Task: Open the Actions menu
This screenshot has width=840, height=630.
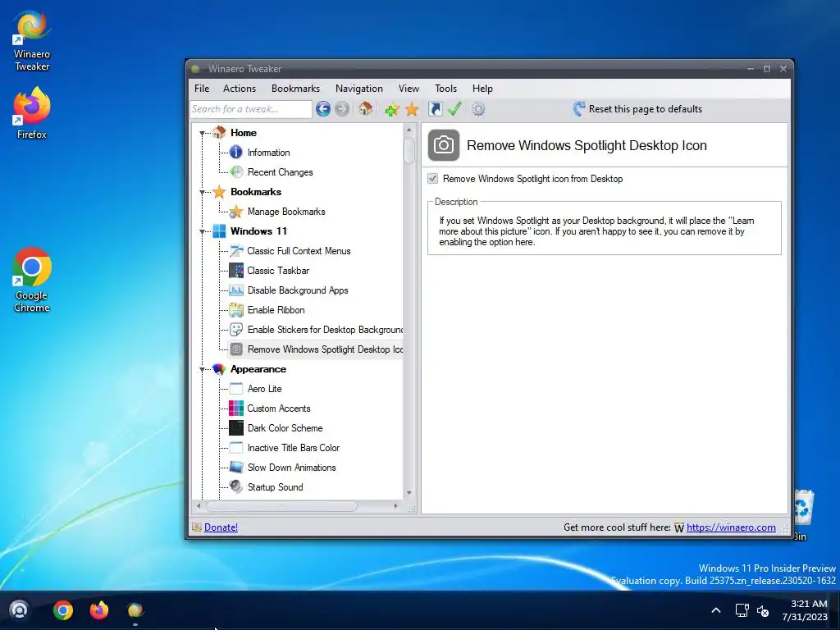Action: pos(240,89)
